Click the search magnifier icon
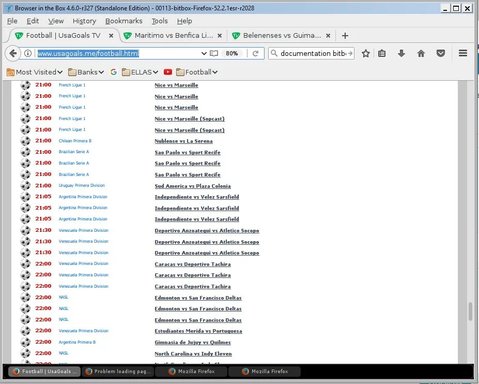 tap(274, 53)
